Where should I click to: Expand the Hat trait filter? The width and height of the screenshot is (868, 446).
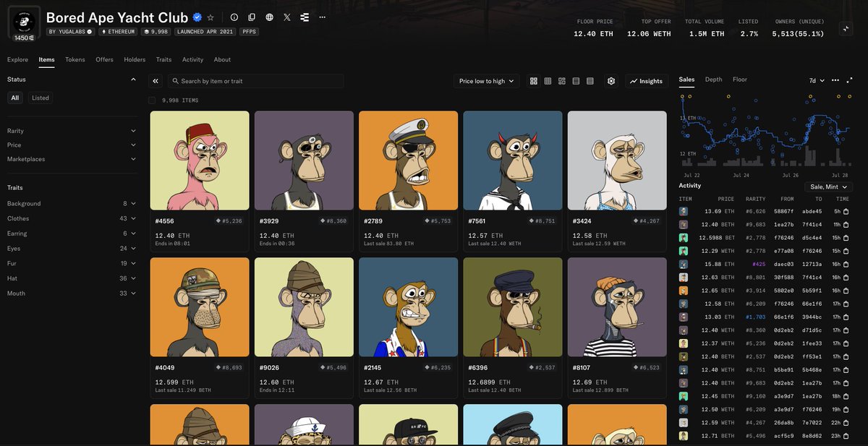click(71, 278)
